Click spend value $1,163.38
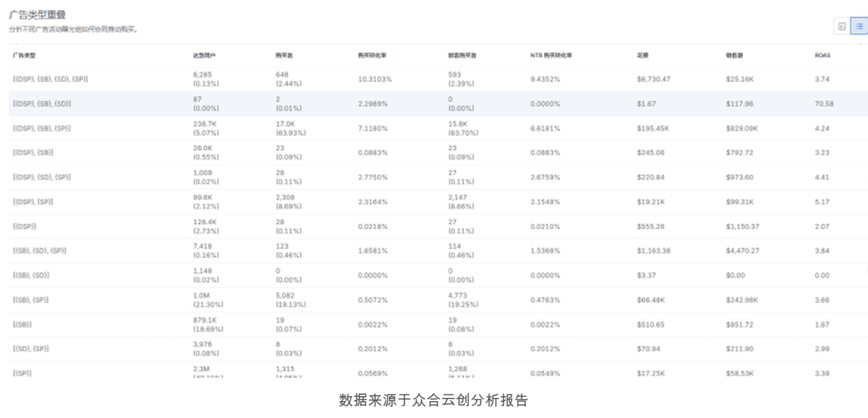This screenshot has width=868, height=418. [653, 251]
